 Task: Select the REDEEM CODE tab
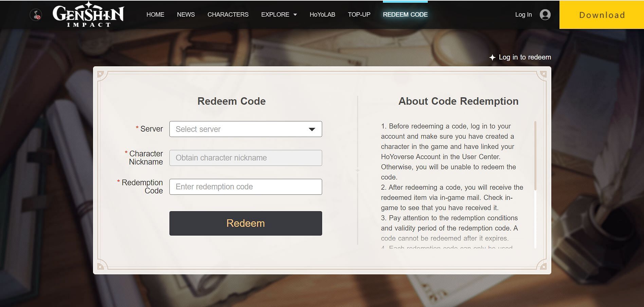(x=405, y=15)
